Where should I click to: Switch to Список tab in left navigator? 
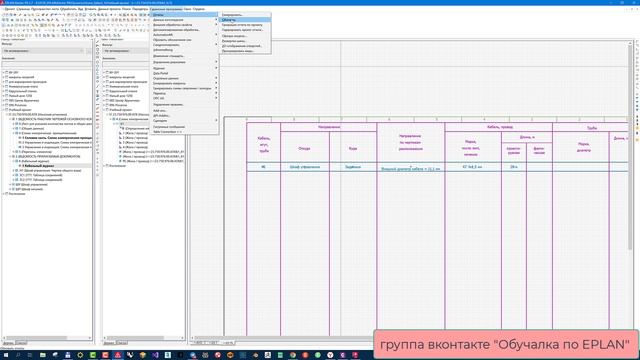coord(21,343)
